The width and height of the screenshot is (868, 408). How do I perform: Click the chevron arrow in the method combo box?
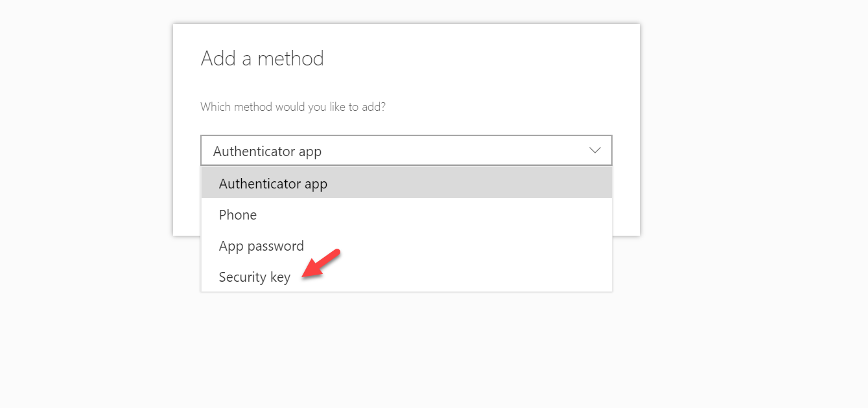(x=594, y=150)
